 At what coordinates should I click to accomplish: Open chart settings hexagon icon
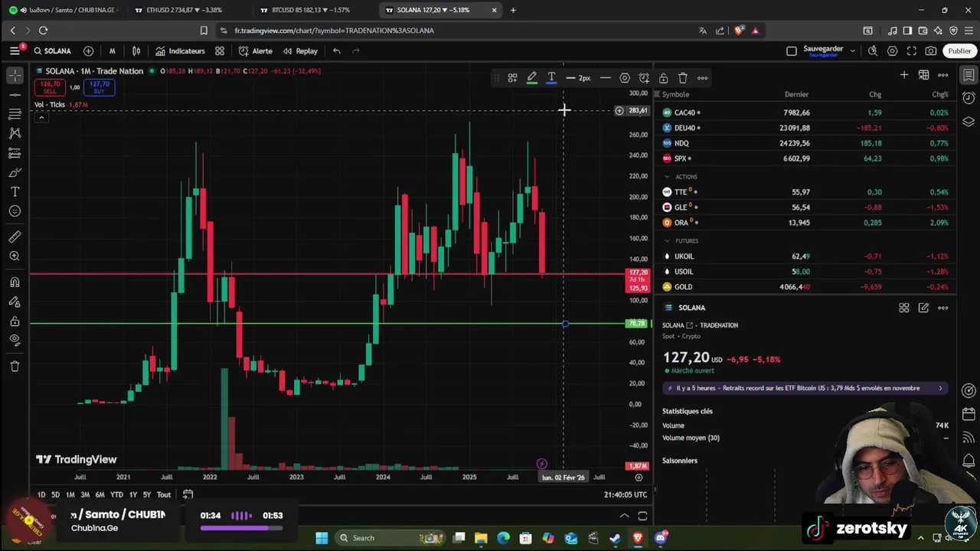(x=892, y=51)
